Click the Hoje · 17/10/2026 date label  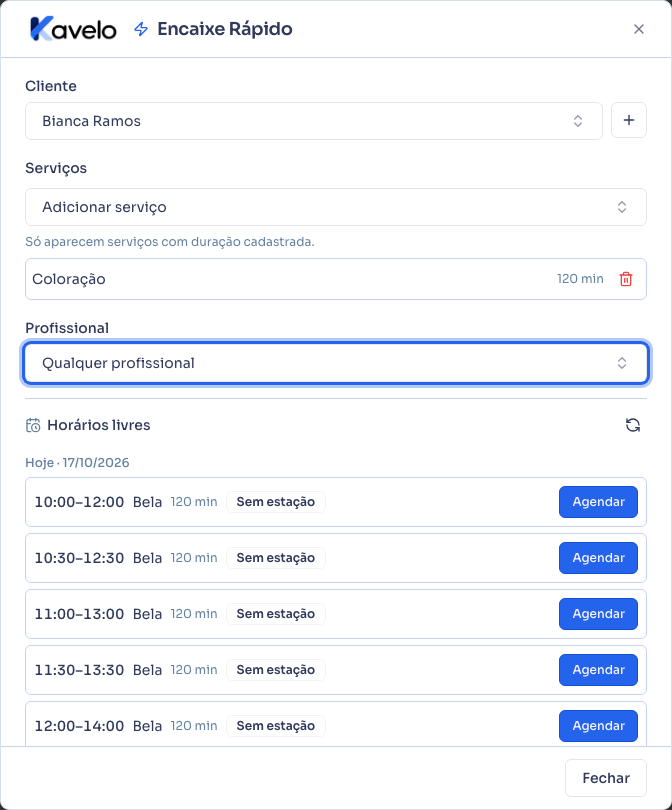pyautogui.click(x=77, y=462)
